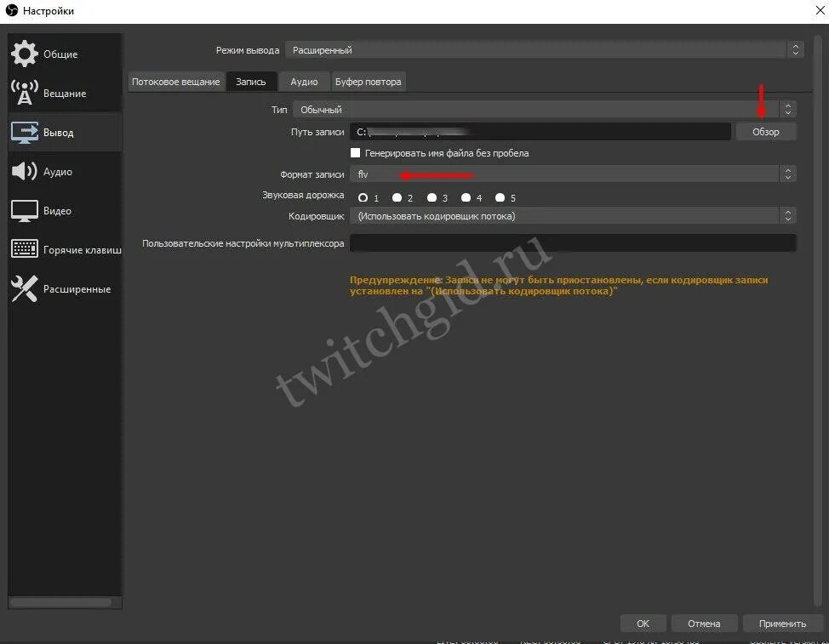829x644 pixels.
Task: Click the Обзор browse button
Action: click(765, 132)
